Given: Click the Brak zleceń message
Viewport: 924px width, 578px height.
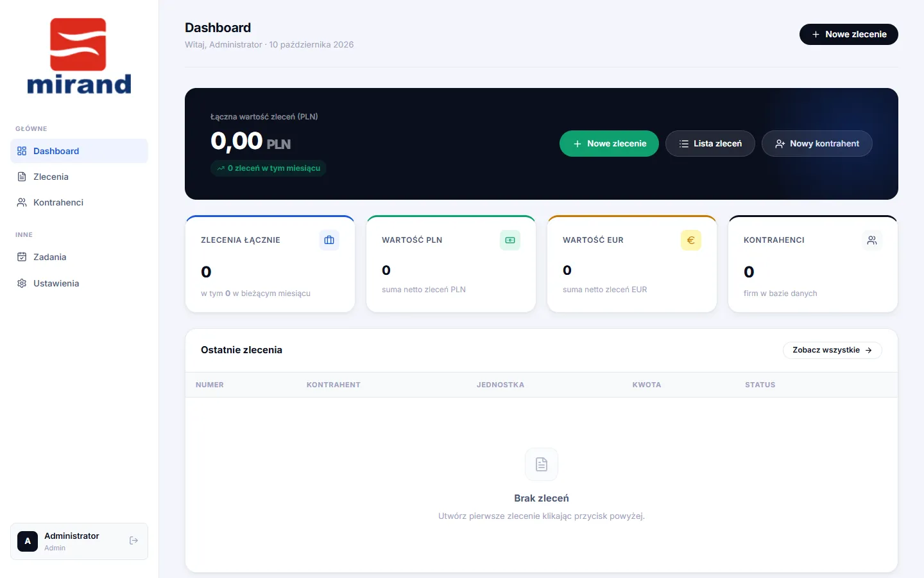Looking at the screenshot, I should (542, 498).
